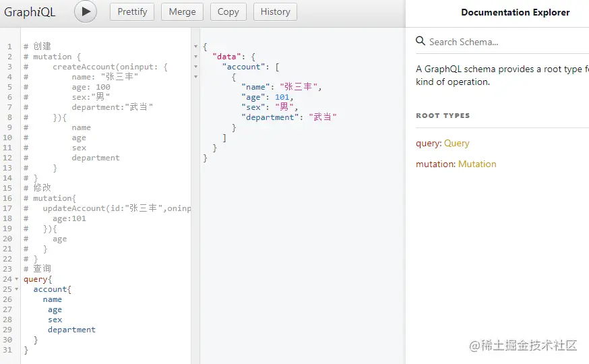589x364 pixels.
Task: Click the commented updateAccount line
Action: [x=107, y=208]
